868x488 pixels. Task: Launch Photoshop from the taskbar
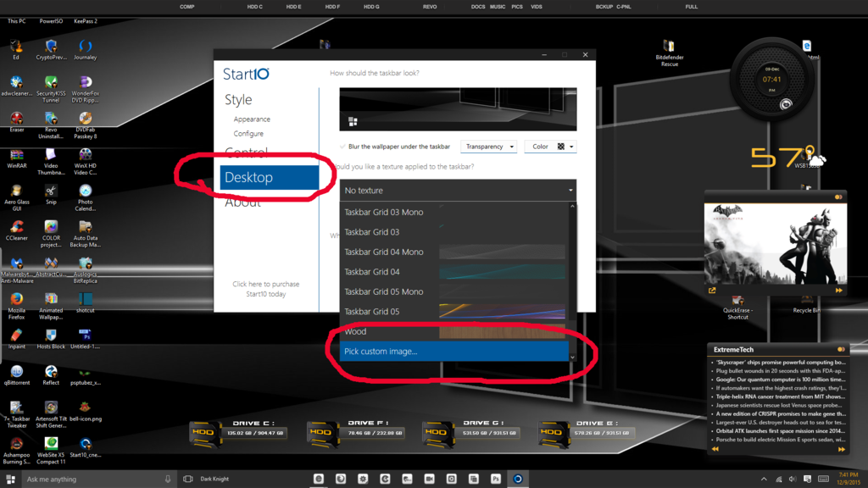pyautogui.click(x=494, y=479)
